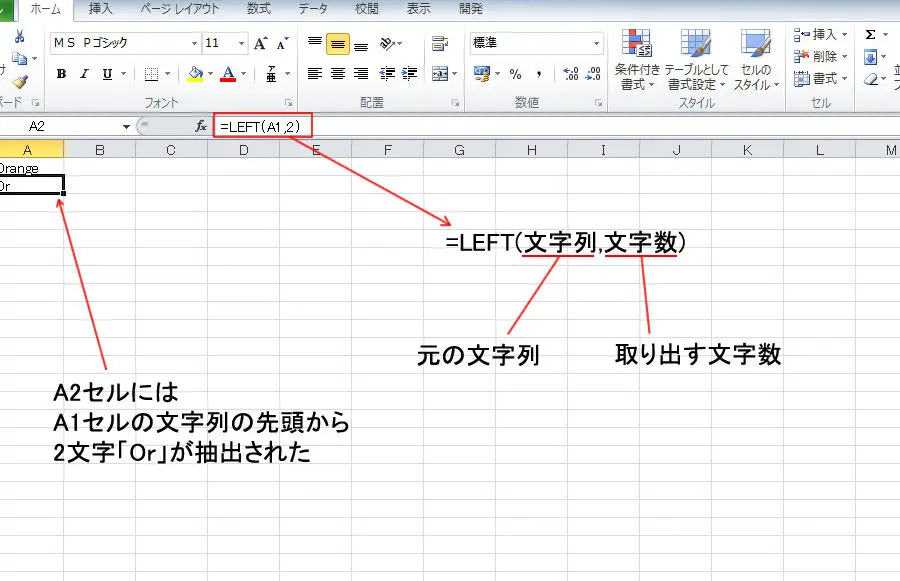Open the 標準 number format dropdown
Viewport: 900px width, 581px height.
pyautogui.click(x=596, y=43)
